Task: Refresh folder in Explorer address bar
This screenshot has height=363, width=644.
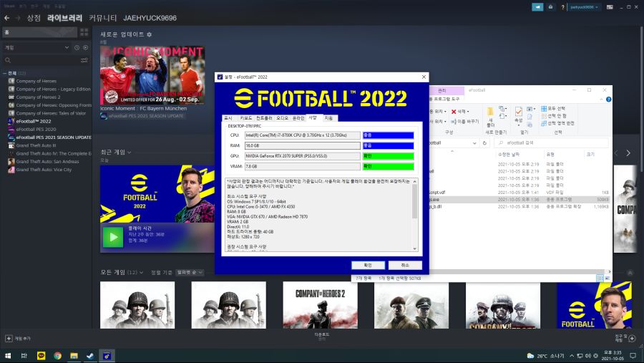Action: point(484,143)
